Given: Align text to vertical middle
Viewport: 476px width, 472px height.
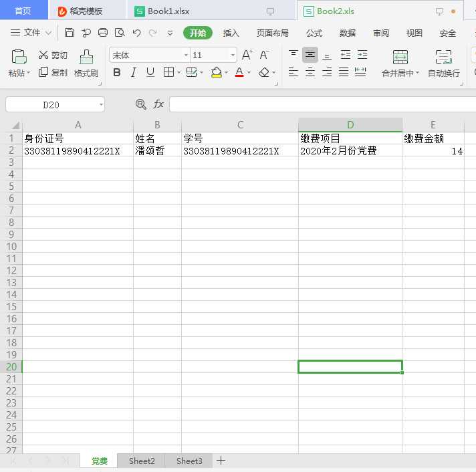Looking at the screenshot, I should (310, 55).
